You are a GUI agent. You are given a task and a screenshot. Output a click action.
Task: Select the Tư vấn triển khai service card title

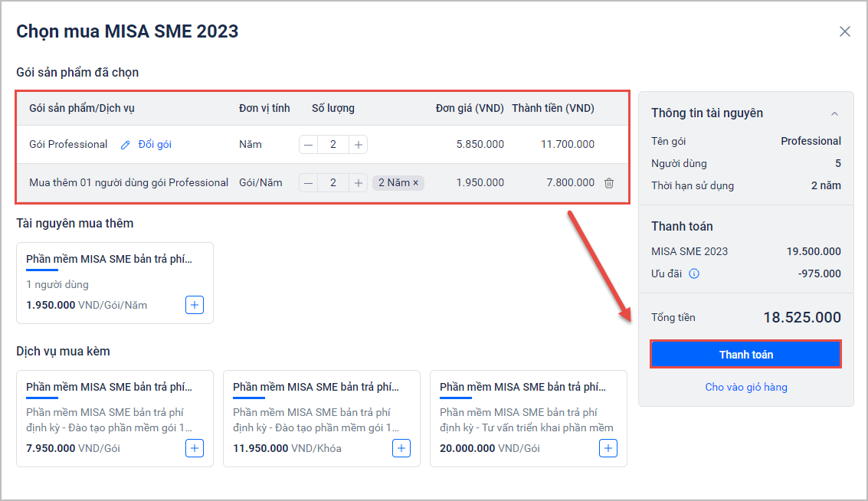coord(522,387)
